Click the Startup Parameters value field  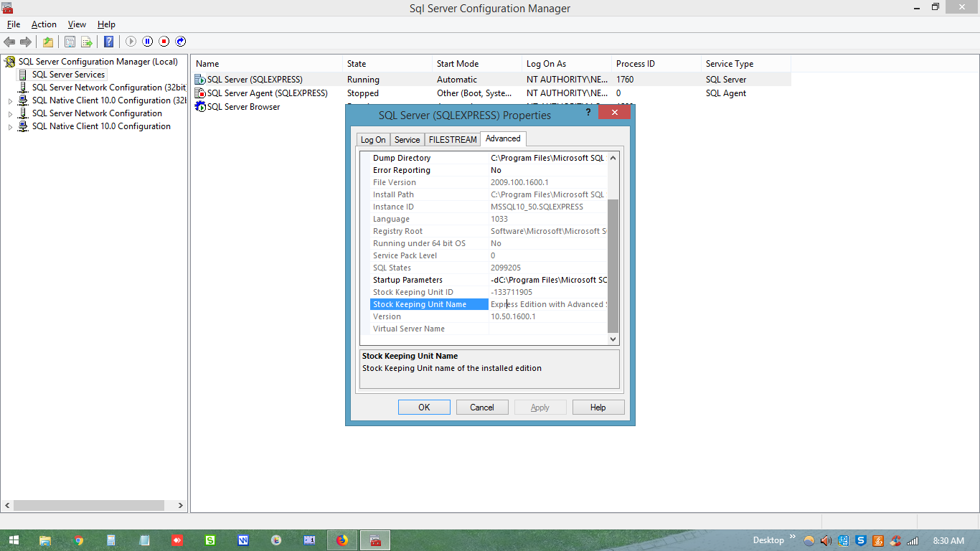click(x=548, y=280)
